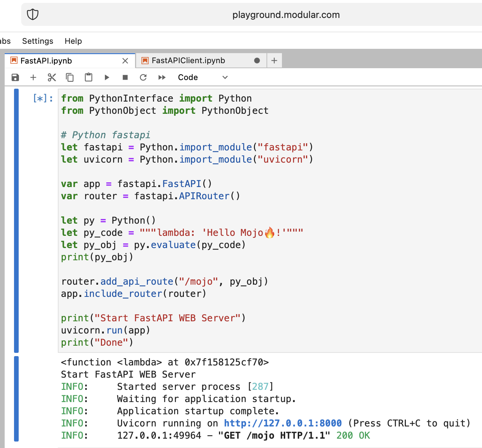Viewport: 482px width, 448px height.
Task: Click the playground.modular.com address field
Action: point(286,15)
